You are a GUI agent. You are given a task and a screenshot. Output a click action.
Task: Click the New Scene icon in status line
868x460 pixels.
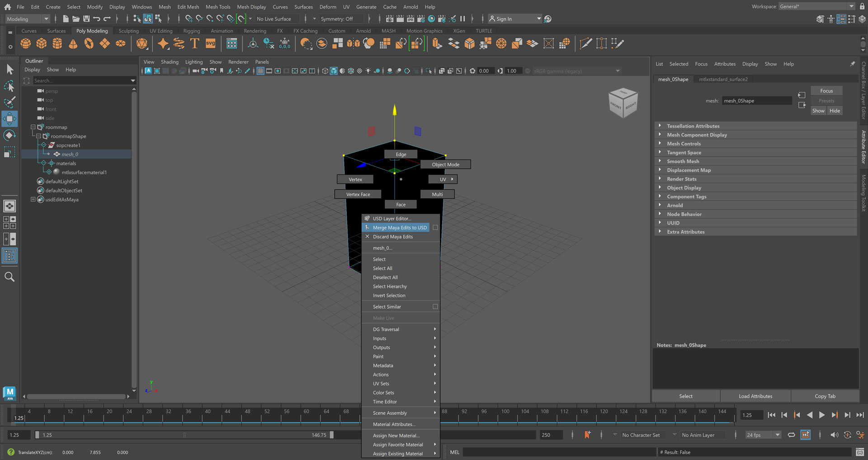click(66, 19)
